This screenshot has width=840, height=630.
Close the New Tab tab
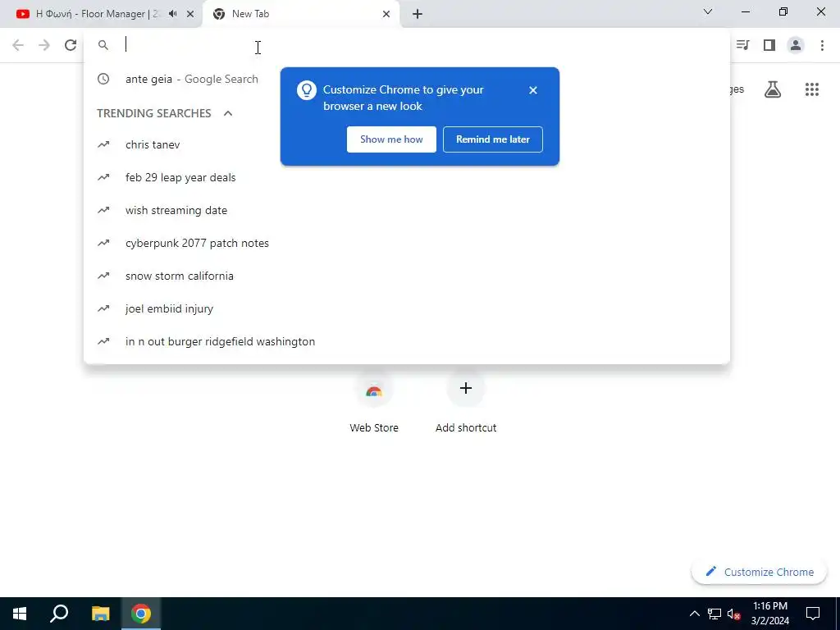386,14
